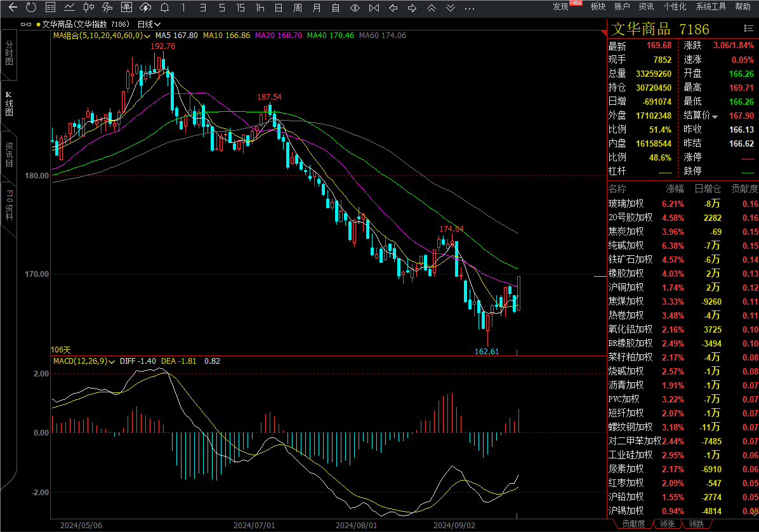Select the 焦炭加权 row
This screenshot has width=759, height=532.
click(682, 232)
